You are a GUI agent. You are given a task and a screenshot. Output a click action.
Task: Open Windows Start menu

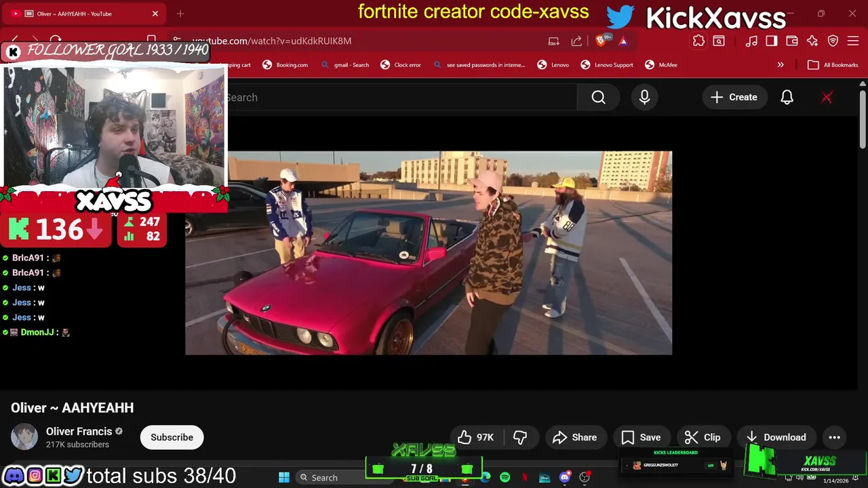[284, 477]
